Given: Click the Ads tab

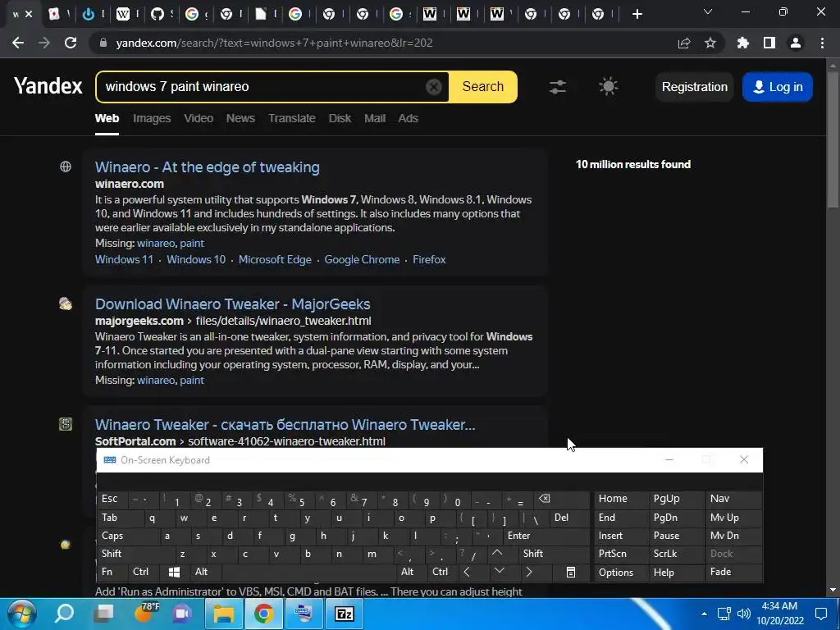Looking at the screenshot, I should 408,118.
